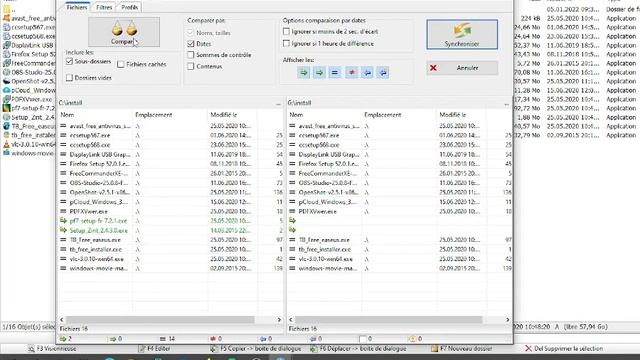The height and width of the screenshot is (360, 640).
Task: Enable Contenus comparison checkbox
Action: tap(191, 66)
